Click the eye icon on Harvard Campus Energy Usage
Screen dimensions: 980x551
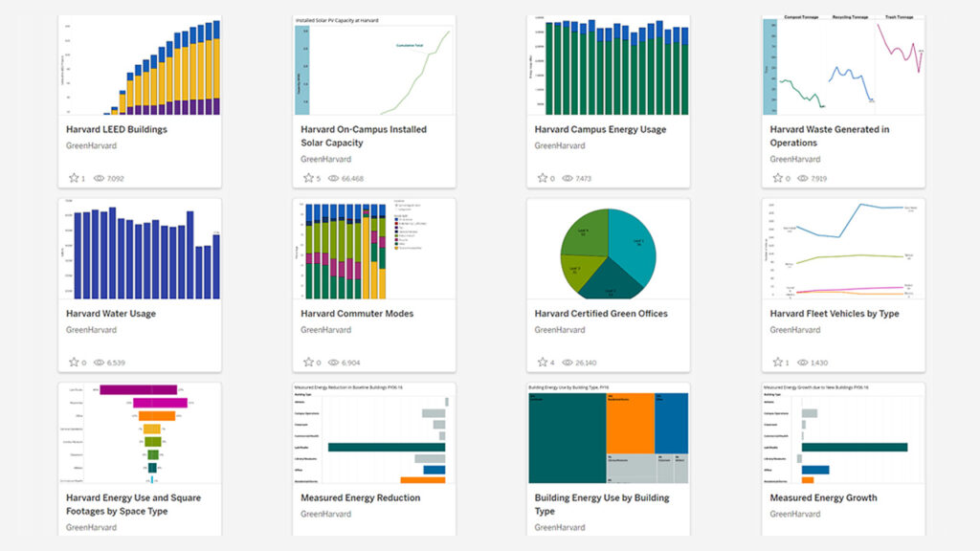(568, 178)
